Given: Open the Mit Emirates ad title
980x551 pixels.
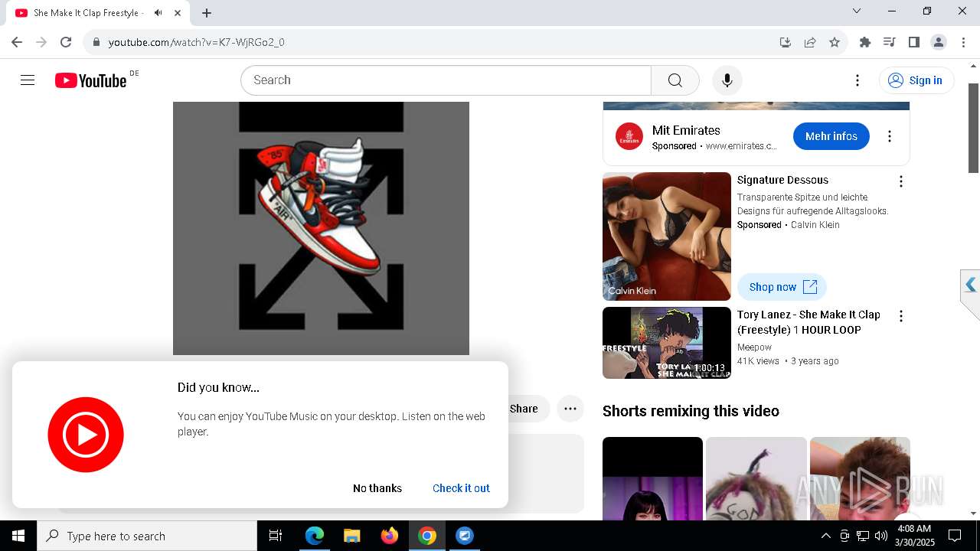Looking at the screenshot, I should click(x=686, y=130).
